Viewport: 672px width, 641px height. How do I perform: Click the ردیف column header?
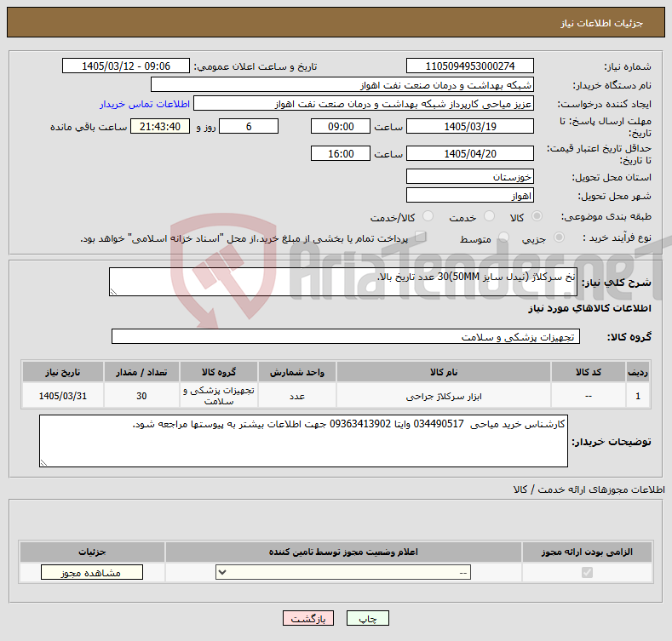[x=638, y=372]
